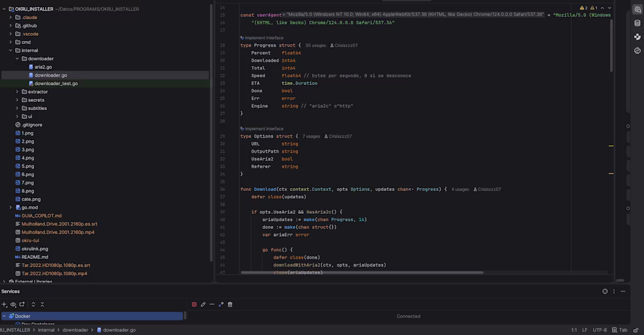Expand the cmd folder
The width and height of the screenshot is (644, 335).
pos(11,42)
